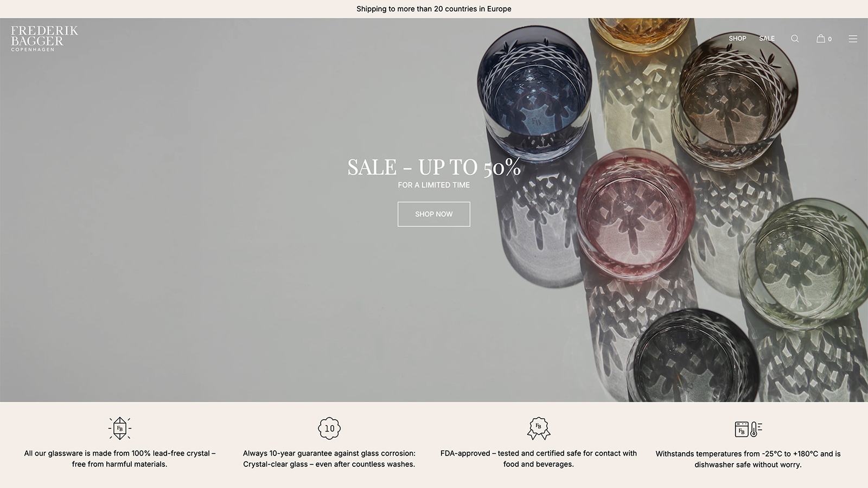This screenshot has height=488, width=868.
Task: Open the shopping bag cart icon
Action: click(x=821, y=38)
